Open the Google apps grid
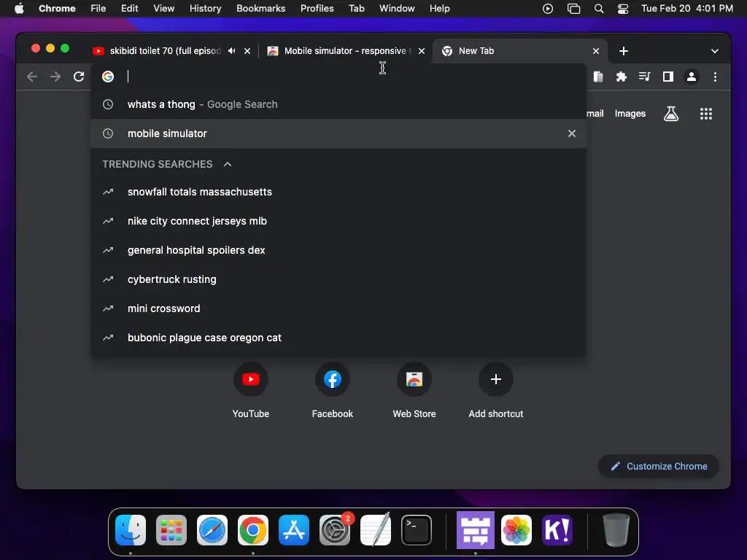This screenshot has width=747, height=560. tap(706, 114)
